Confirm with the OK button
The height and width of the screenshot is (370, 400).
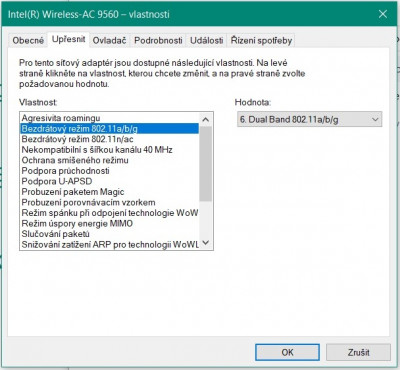coord(287,352)
